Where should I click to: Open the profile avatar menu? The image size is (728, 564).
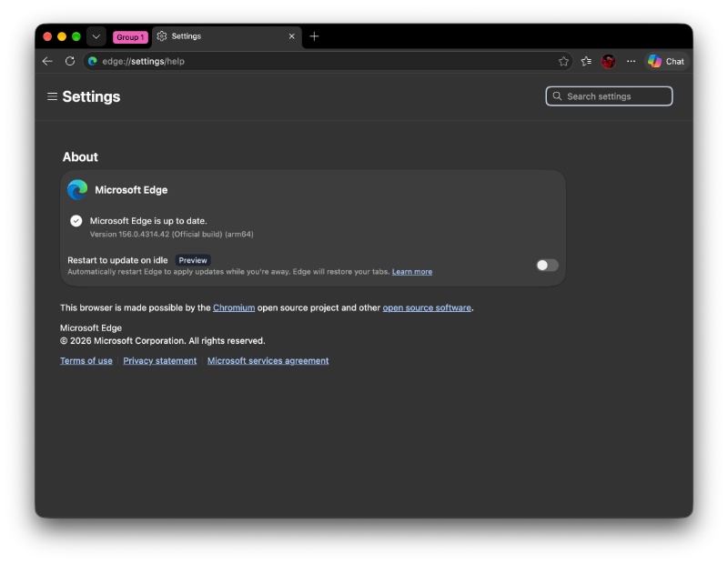[608, 61]
